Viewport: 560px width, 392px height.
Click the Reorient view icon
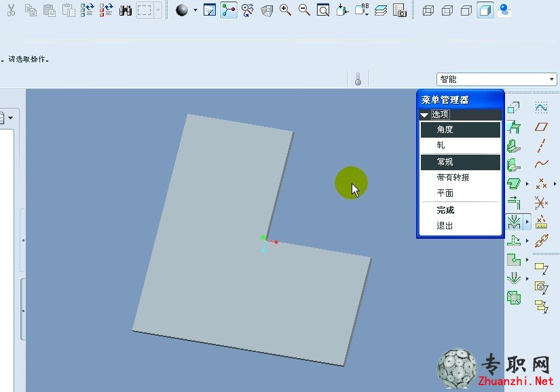pos(342,10)
